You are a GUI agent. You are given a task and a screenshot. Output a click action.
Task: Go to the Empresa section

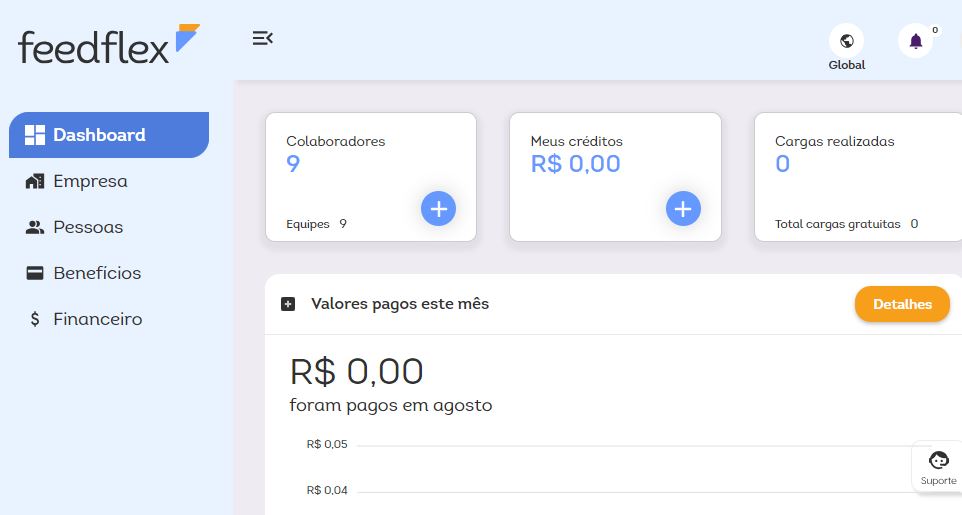[x=90, y=182]
